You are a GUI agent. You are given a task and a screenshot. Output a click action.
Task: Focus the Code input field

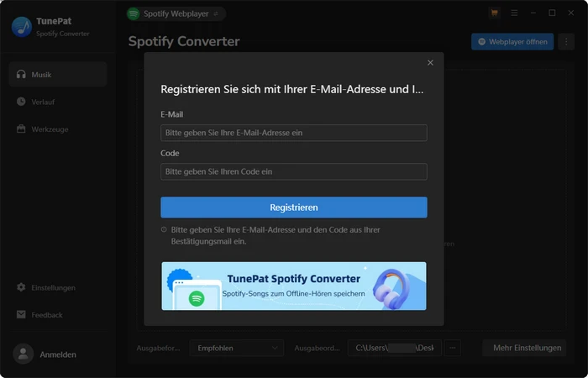point(294,171)
